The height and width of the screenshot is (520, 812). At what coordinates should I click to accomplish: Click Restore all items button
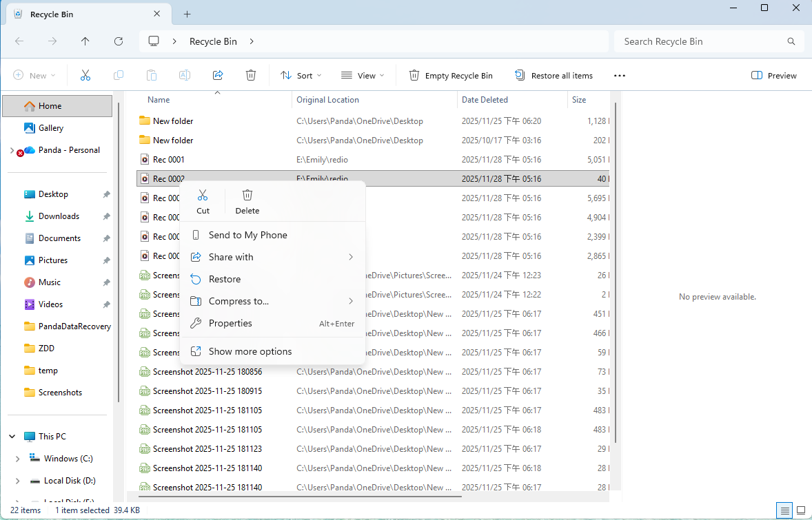point(554,76)
